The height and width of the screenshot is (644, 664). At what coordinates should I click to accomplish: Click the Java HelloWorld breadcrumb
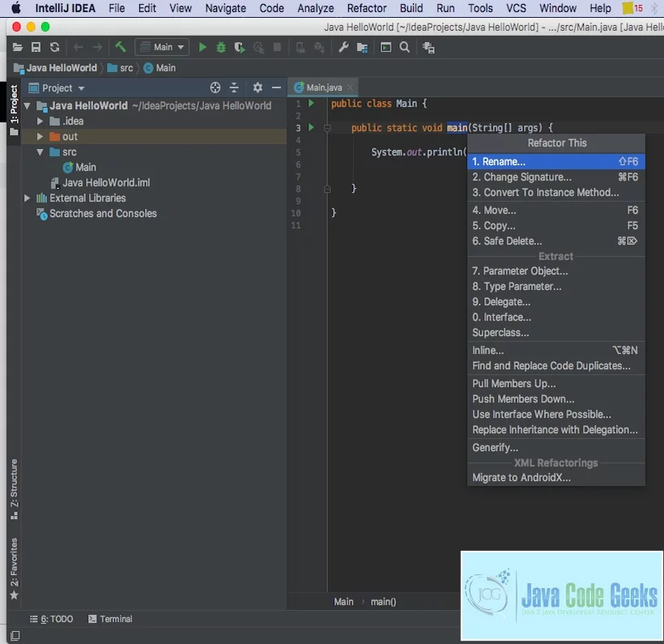click(56, 68)
